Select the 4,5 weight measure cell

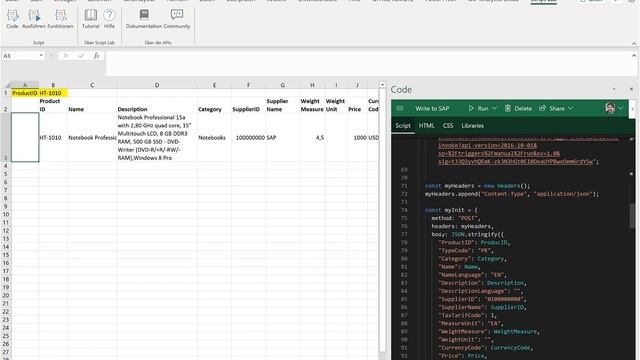312,138
